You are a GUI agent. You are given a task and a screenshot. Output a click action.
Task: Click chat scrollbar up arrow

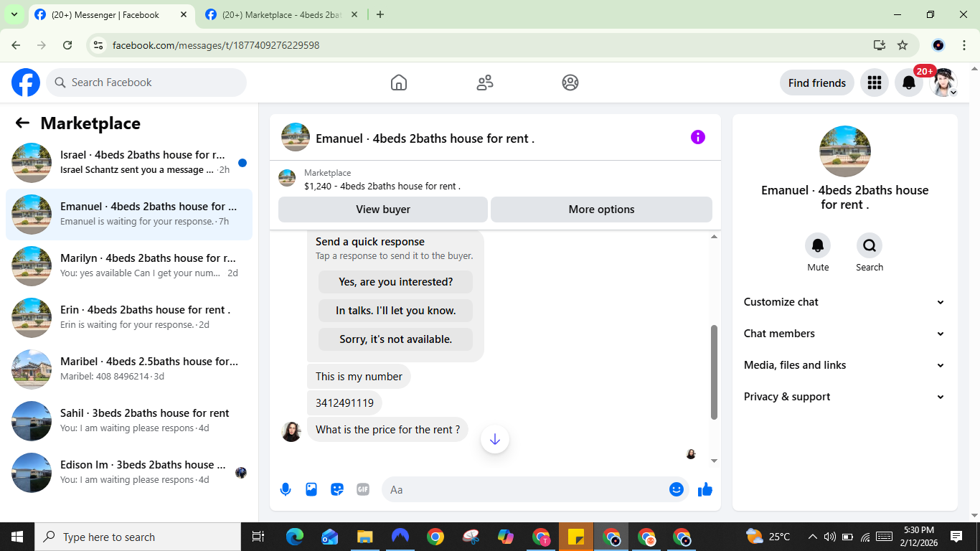coord(714,237)
